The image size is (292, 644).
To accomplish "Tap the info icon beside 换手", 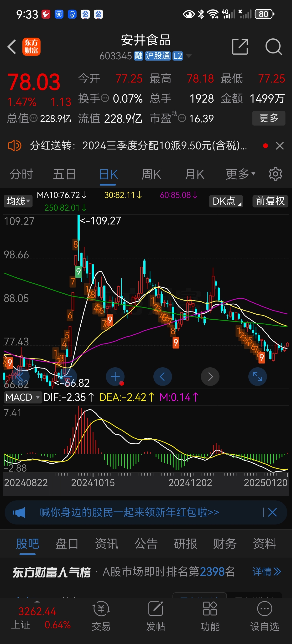I will [x=105, y=98].
